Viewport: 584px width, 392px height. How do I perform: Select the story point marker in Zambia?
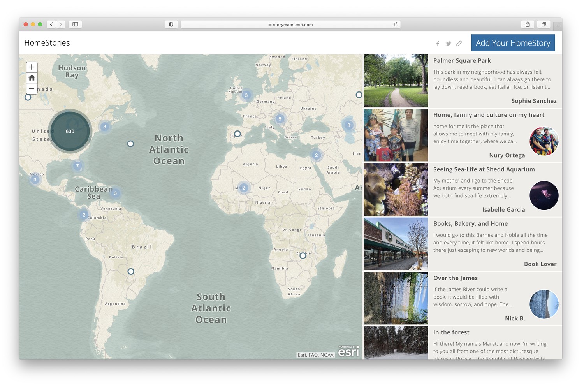pos(303,256)
